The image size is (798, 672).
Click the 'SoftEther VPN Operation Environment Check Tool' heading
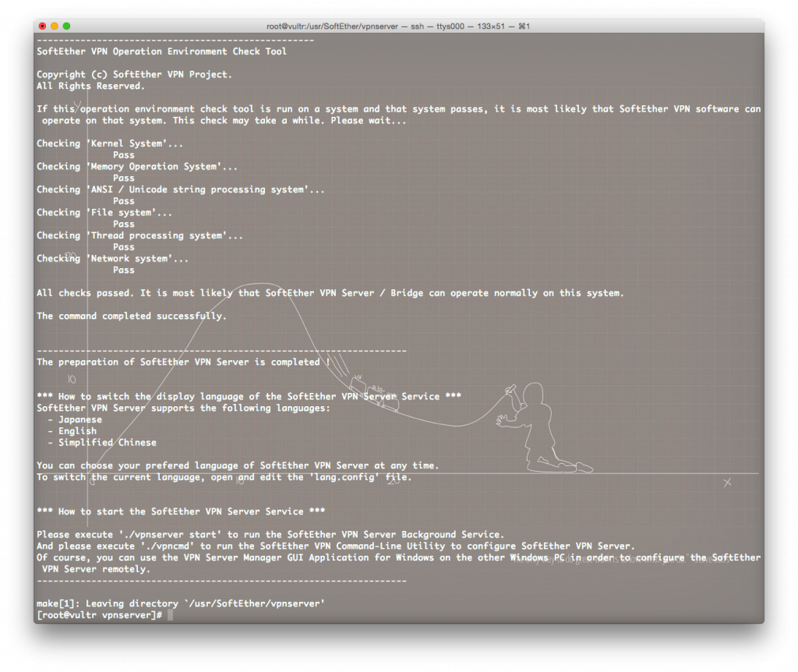coord(161,51)
